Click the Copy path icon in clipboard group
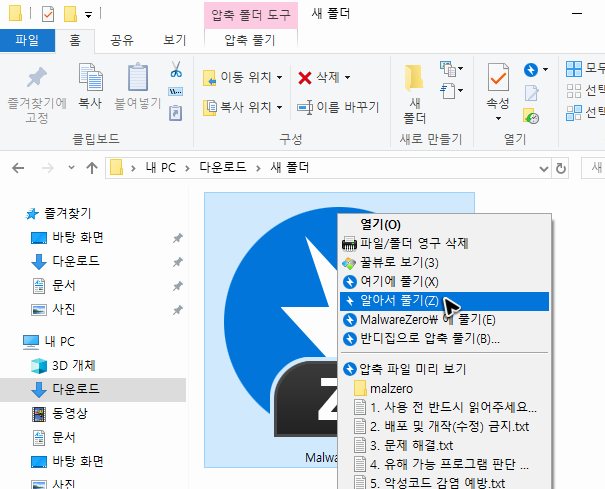The image size is (605, 489). 176,91
